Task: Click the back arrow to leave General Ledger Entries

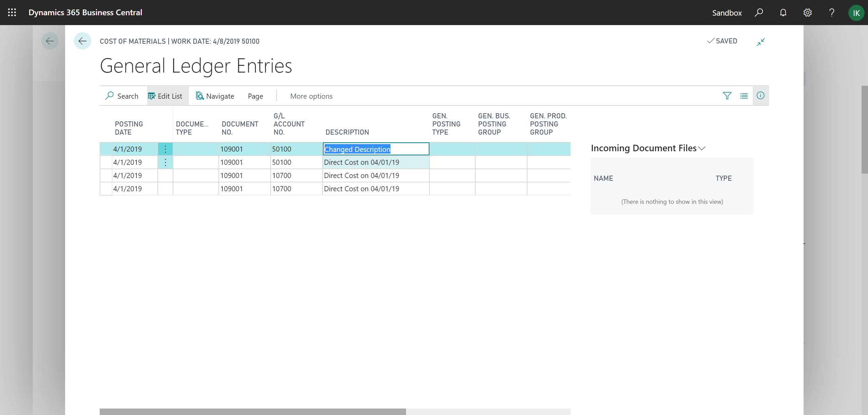Action: [x=82, y=41]
